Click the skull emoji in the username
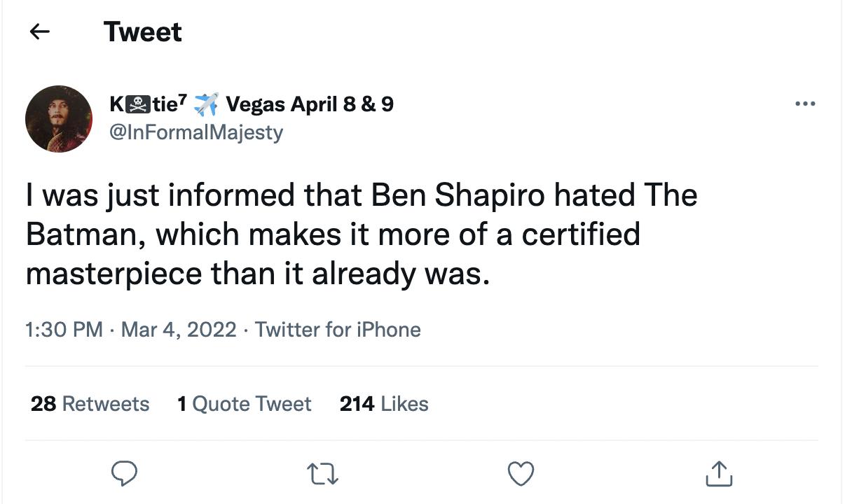 (135, 104)
